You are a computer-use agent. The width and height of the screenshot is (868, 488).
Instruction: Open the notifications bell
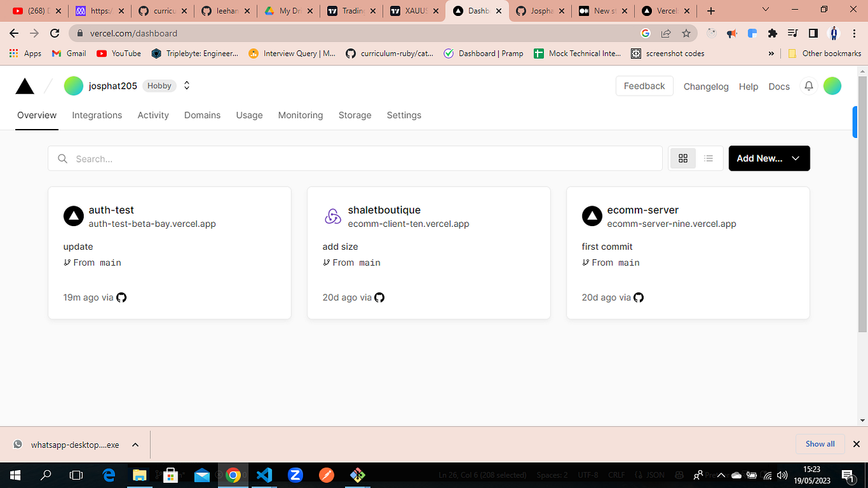808,86
